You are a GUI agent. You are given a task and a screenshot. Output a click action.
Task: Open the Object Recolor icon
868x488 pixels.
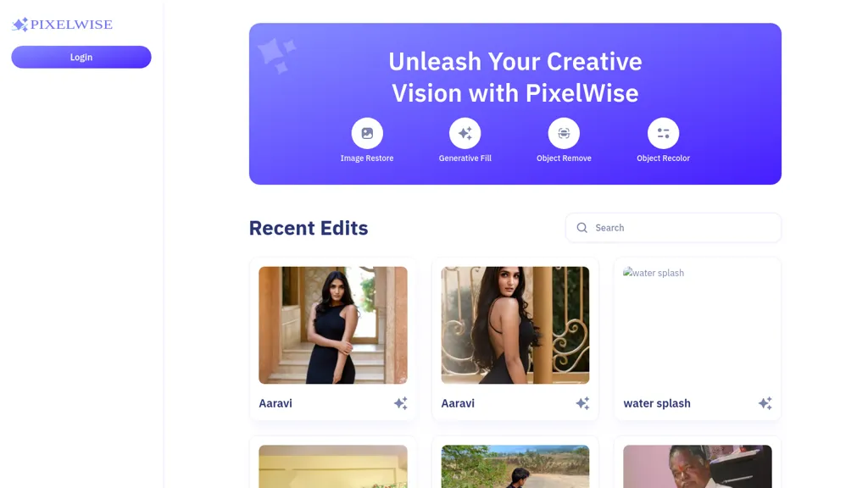663,133
